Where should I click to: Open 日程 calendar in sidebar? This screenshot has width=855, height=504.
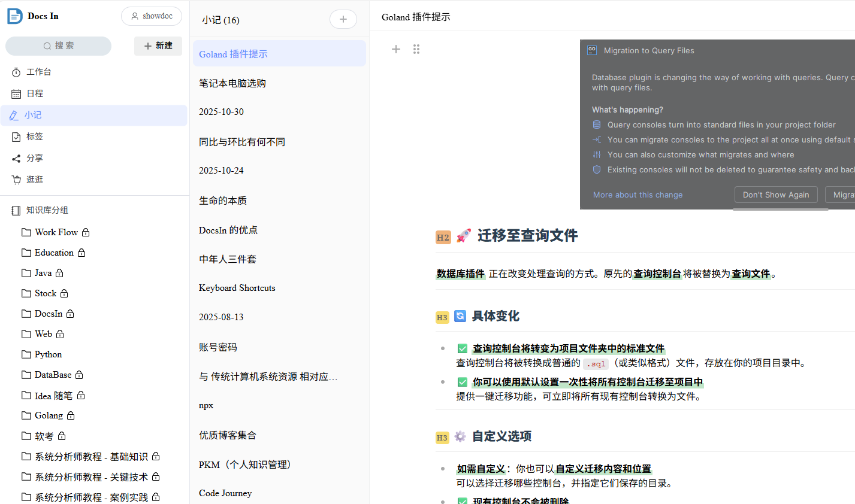[x=35, y=93]
